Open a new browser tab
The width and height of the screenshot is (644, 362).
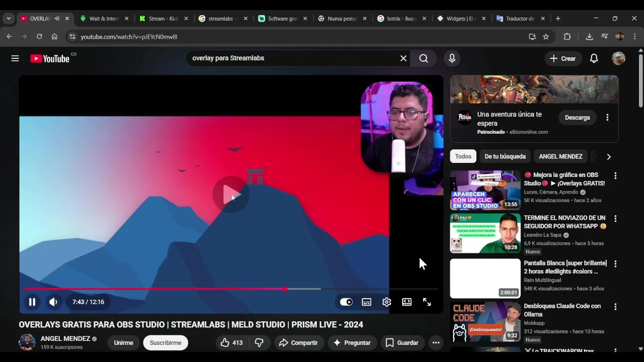pos(557,19)
